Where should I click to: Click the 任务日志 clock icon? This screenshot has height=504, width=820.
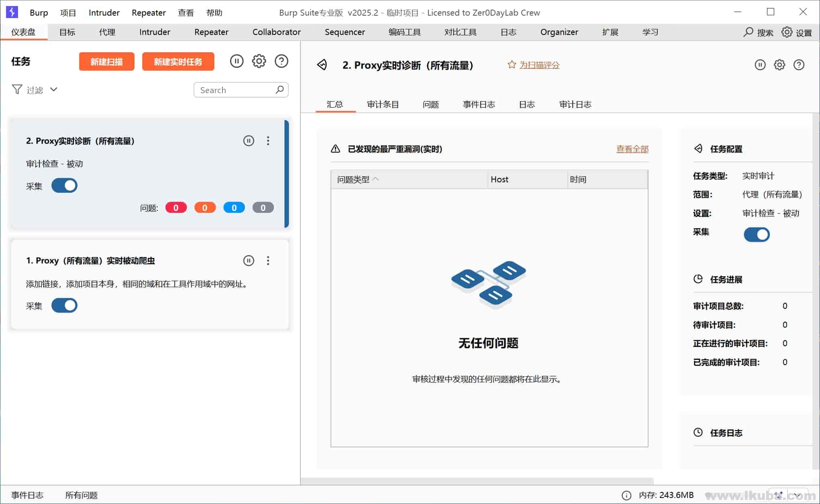pyautogui.click(x=698, y=432)
